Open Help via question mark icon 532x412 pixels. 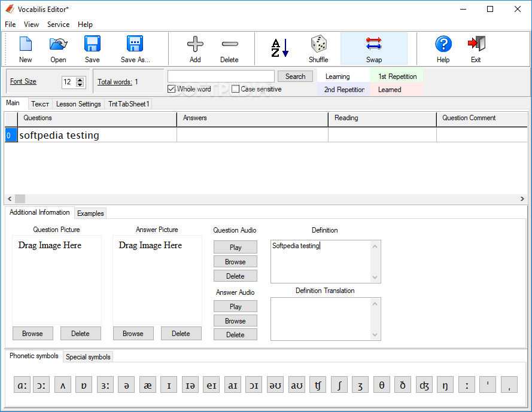click(x=443, y=49)
